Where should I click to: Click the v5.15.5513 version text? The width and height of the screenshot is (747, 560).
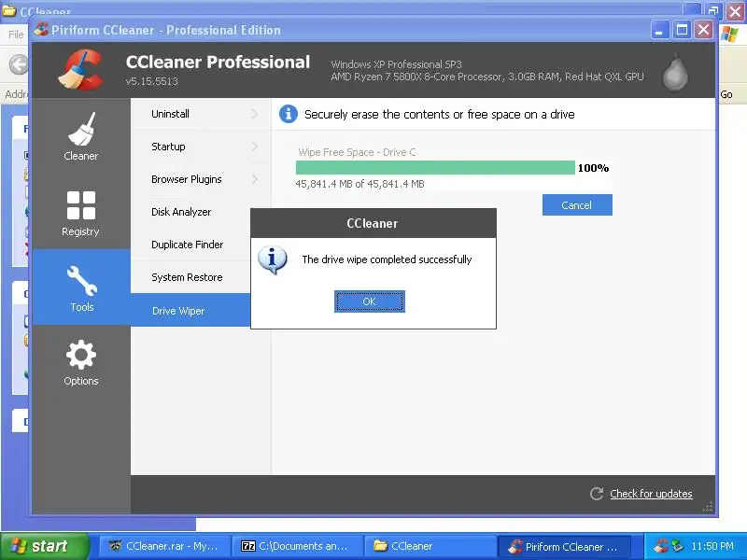[x=151, y=81]
